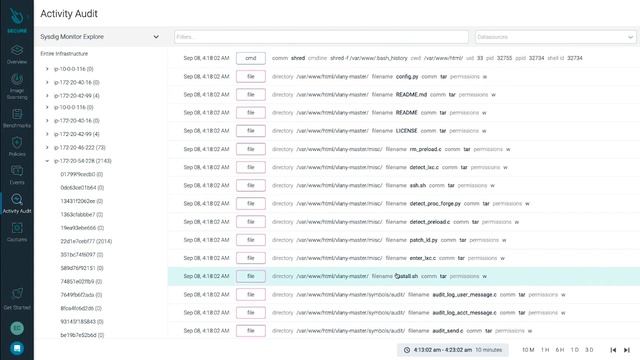Open the Datasources dropdown
Viewport: 640px width, 360px height.
click(555, 37)
